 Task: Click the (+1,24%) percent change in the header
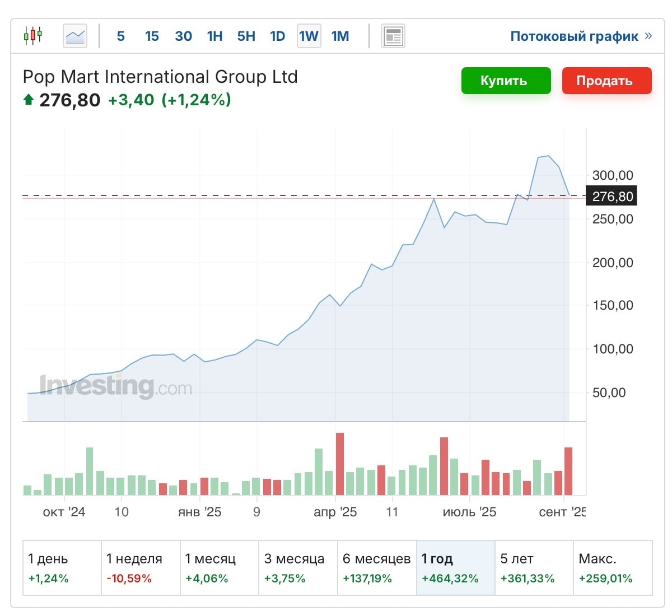point(196,100)
